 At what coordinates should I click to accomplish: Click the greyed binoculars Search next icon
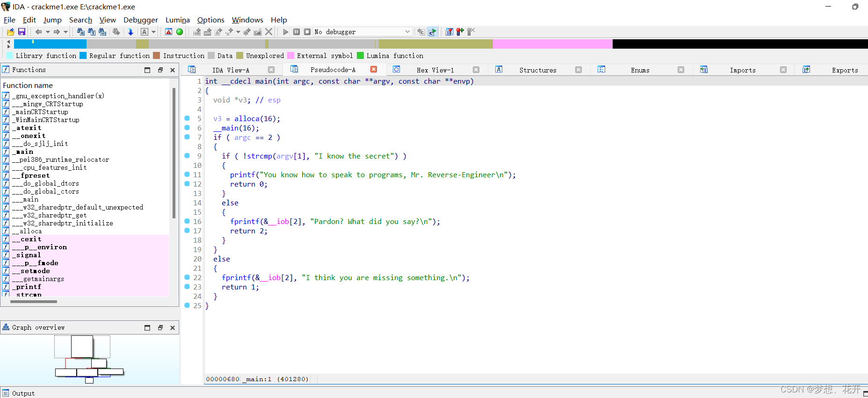[116, 32]
